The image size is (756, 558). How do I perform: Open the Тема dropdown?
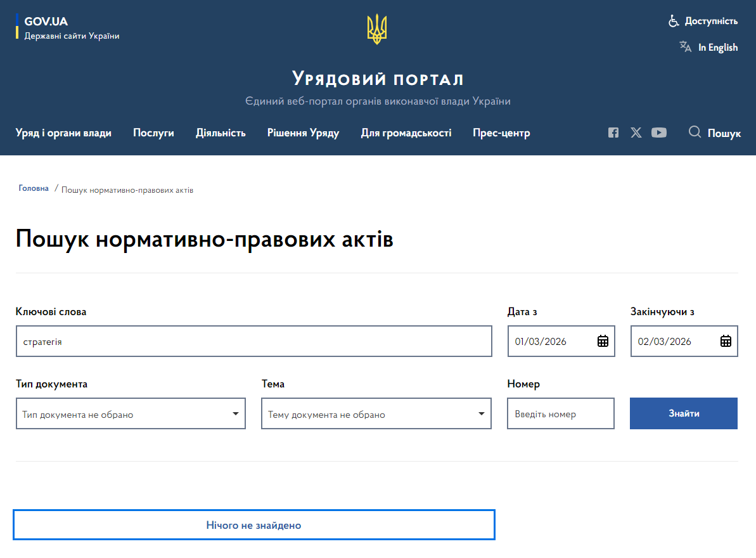pos(376,413)
